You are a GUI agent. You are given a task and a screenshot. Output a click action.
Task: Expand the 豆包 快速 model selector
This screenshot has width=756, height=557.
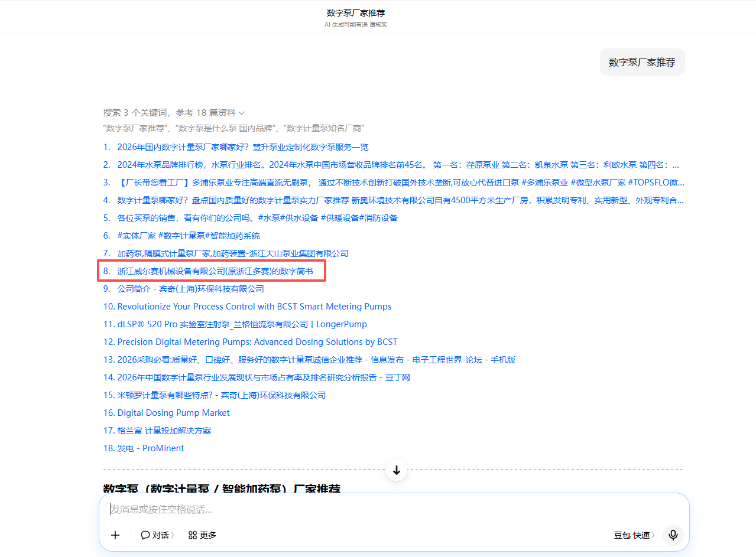[x=634, y=535]
